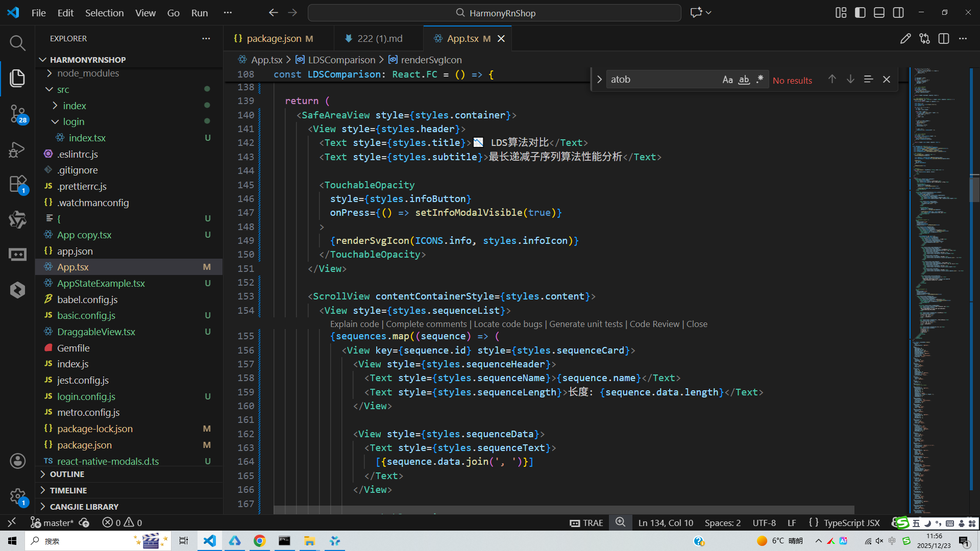The height and width of the screenshot is (551, 980).
Task: Open the Selection menu
Action: (104, 13)
